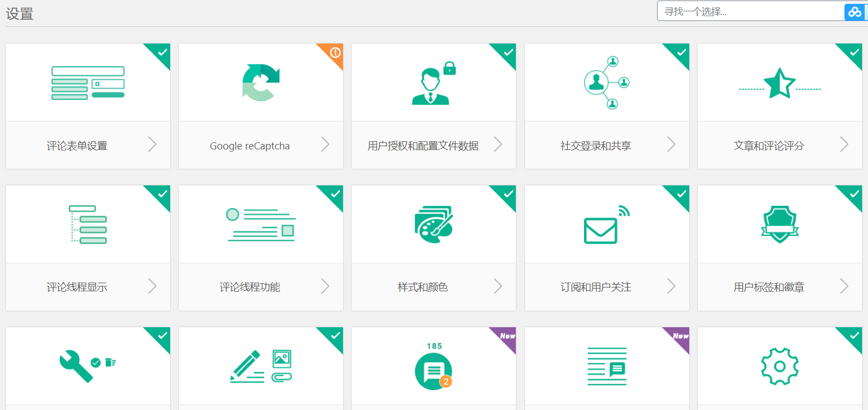Go to 评论线程显示 settings
Screen dimensions: 868x410
coord(77,287)
